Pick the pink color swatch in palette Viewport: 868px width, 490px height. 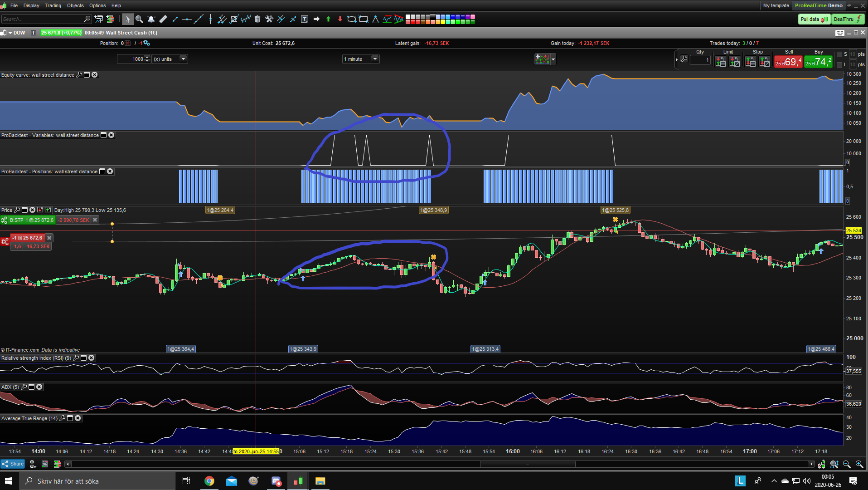[x=473, y=17]
